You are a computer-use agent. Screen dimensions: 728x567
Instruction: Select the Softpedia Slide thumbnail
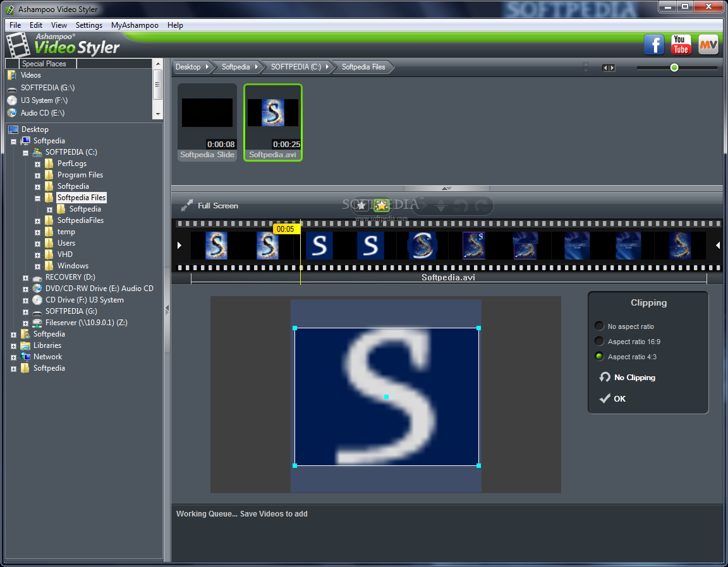pyautogui.click(x=207, y=122)
